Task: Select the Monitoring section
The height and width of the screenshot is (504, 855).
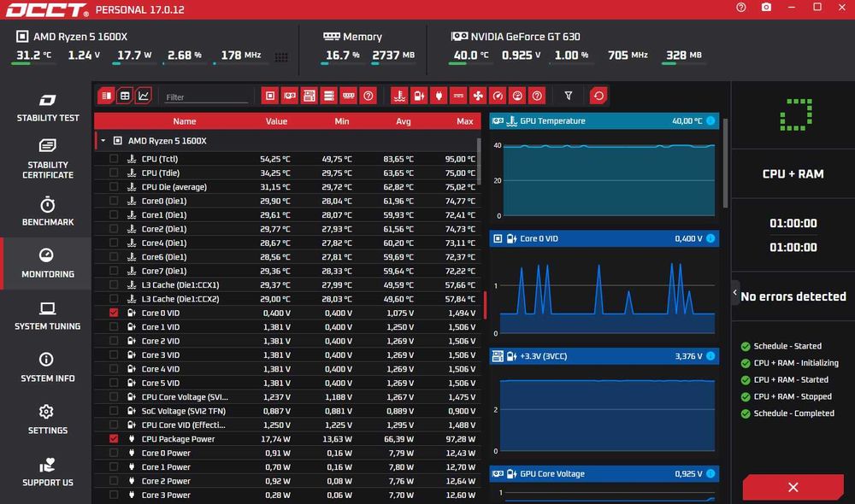Action: [47, 263]
